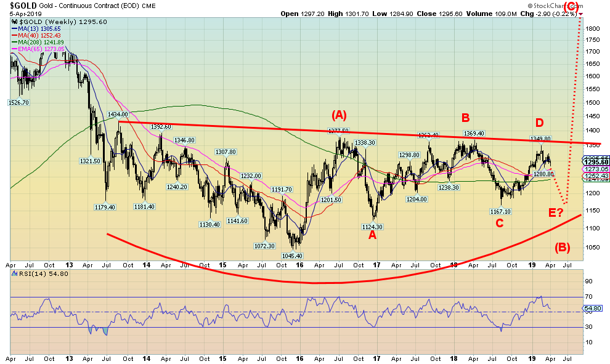Click the red (B) label at lower right
Viewport: 610px width, 364px height.
[x=562, y=248]
